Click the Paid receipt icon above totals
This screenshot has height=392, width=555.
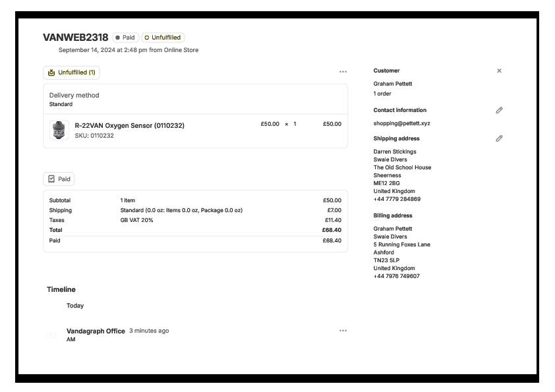[x=51, y=179]
